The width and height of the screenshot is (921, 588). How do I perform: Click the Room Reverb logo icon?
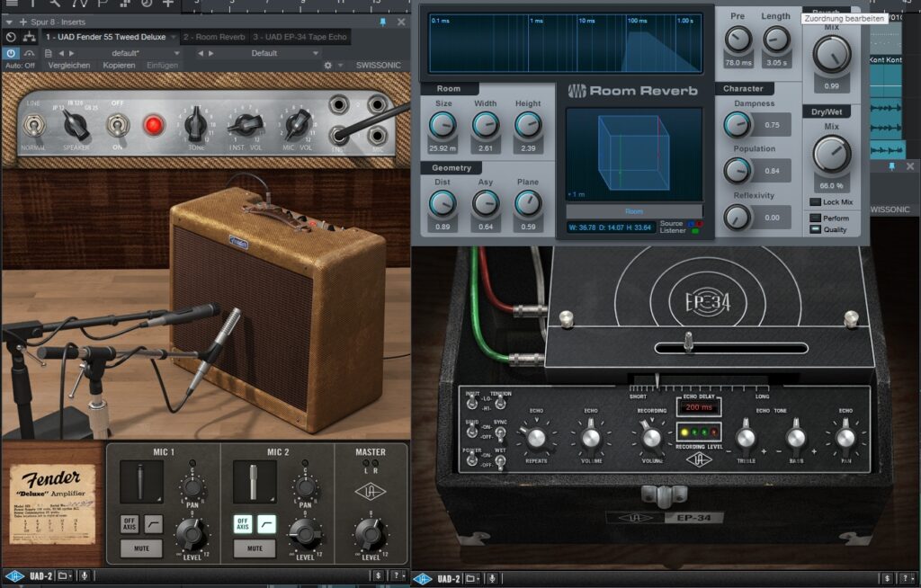577,91
